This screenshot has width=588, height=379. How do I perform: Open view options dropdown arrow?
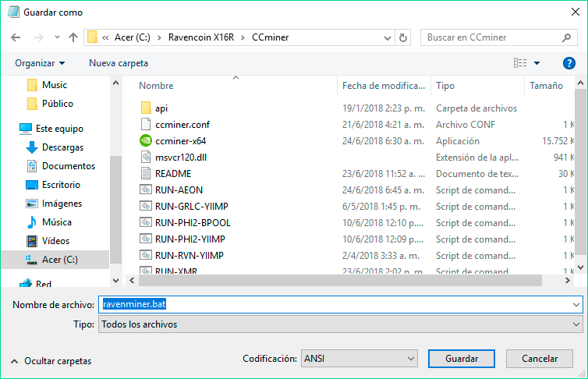[537, 63]
